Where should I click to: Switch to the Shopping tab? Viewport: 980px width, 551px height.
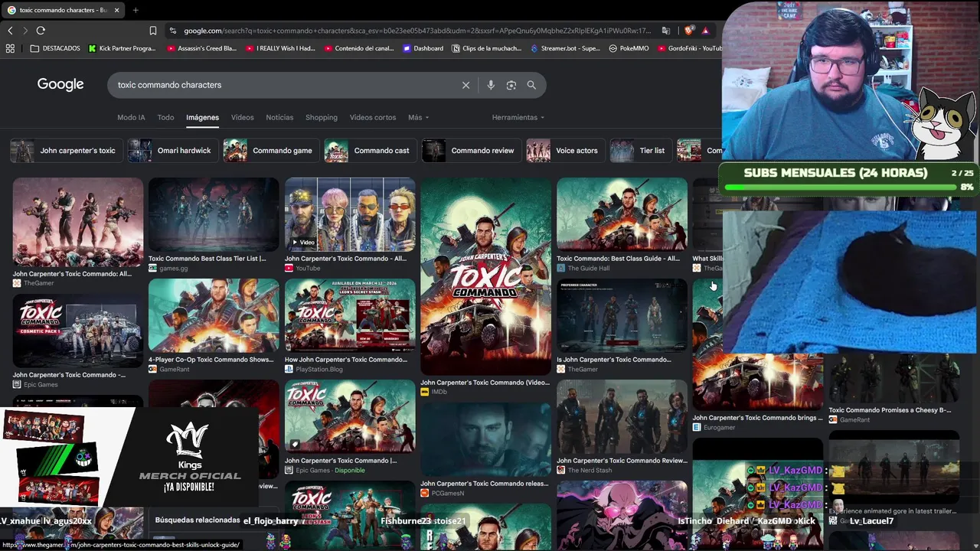coord(322,117)
